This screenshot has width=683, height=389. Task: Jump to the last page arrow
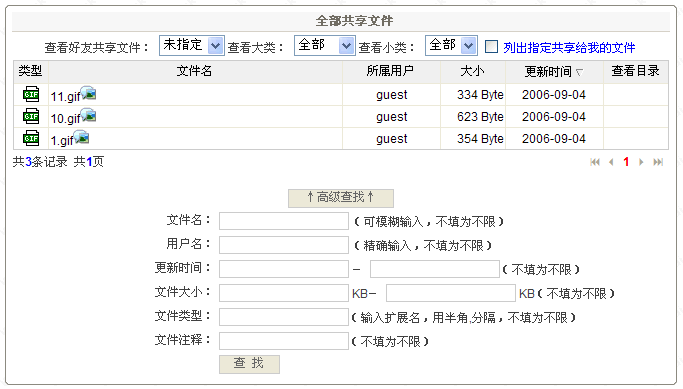tap(658, 162)
